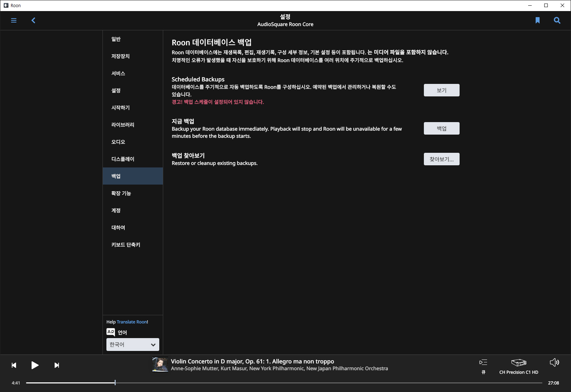Image resolution: width=571 pixels, height=392 pixels.
Task: Skip to the next track
Action: coord(56,365)
